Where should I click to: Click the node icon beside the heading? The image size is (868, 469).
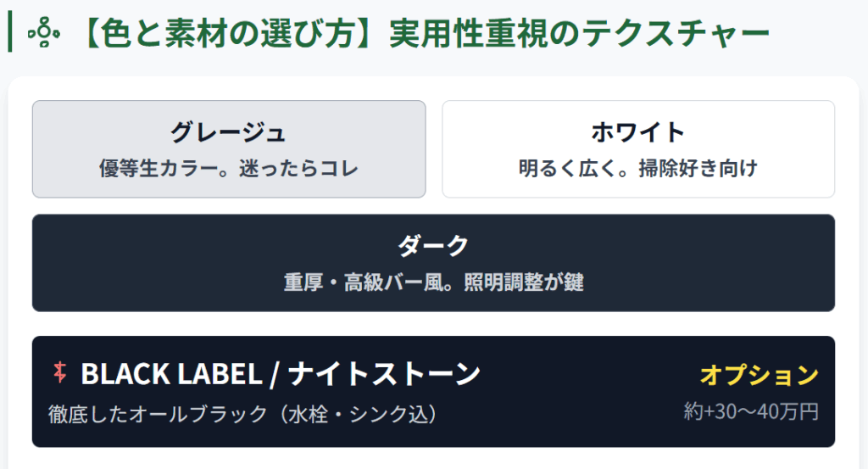coord(42,34)
